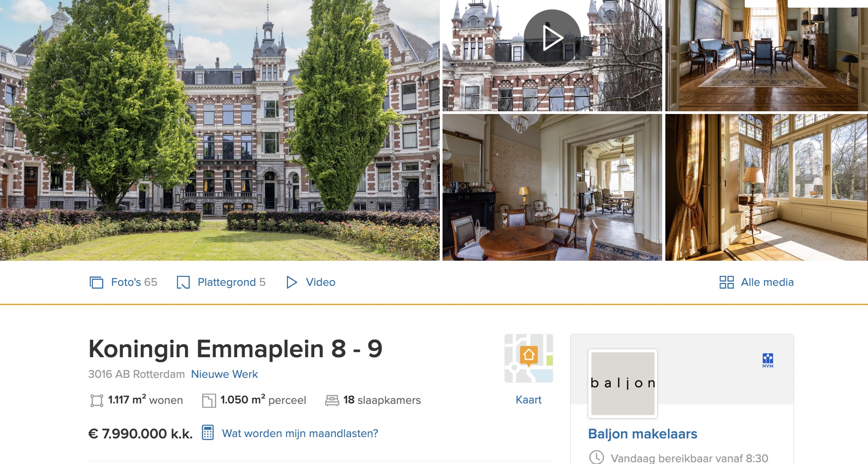Click the map thumbnail with house pin
868x464 pixels.
coord(529,358)
